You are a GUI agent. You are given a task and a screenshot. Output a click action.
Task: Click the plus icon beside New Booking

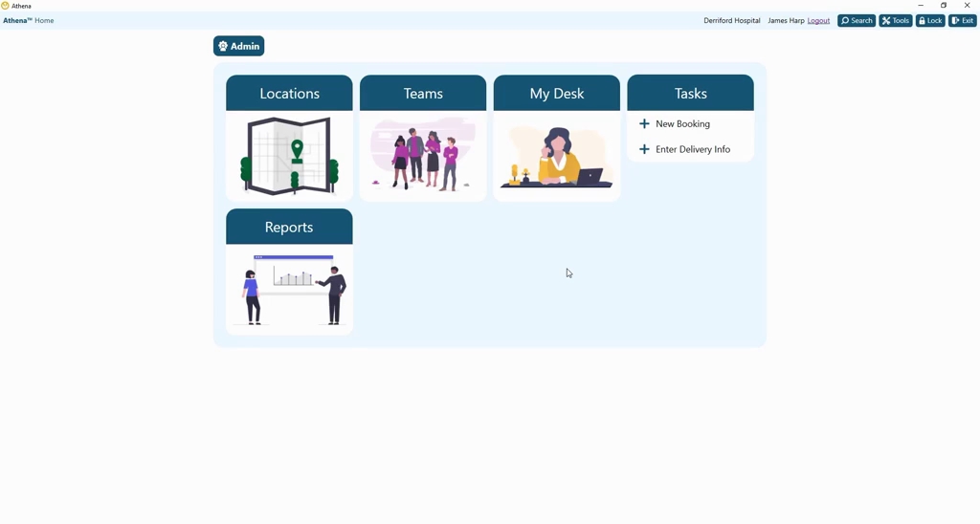644,123
